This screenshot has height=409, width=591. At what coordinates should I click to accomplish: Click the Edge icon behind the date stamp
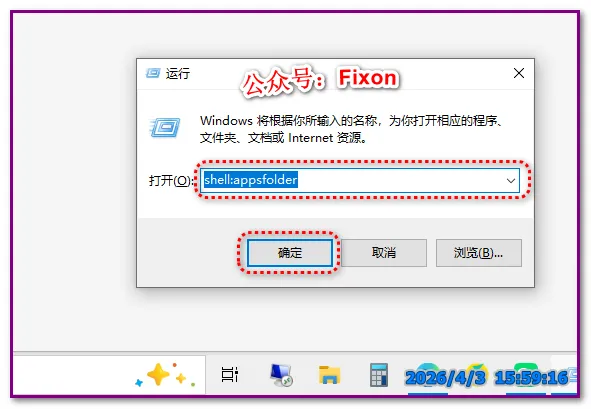pyautogui.click(x=428, y=374)
